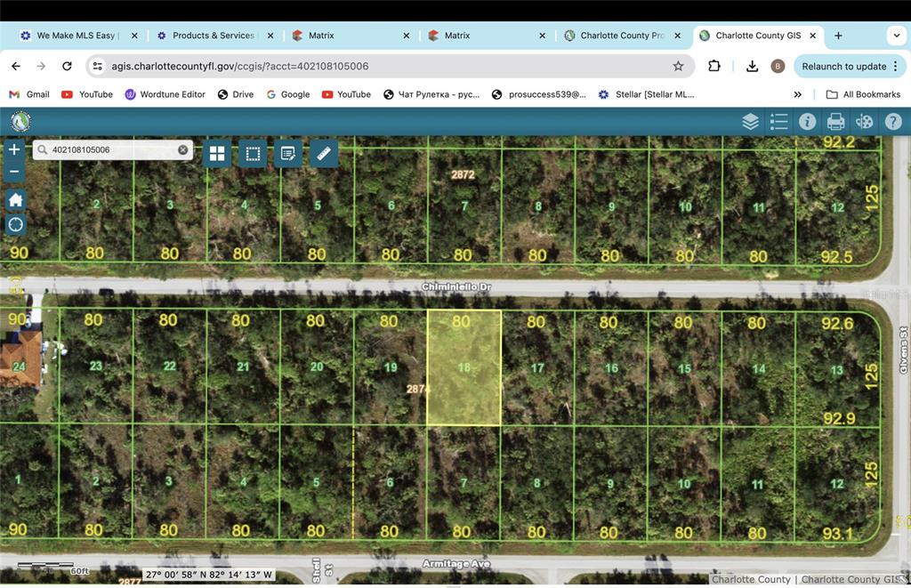Open the GIS help question-mark icon
The image size is (911, 588).
click(892, 122)
